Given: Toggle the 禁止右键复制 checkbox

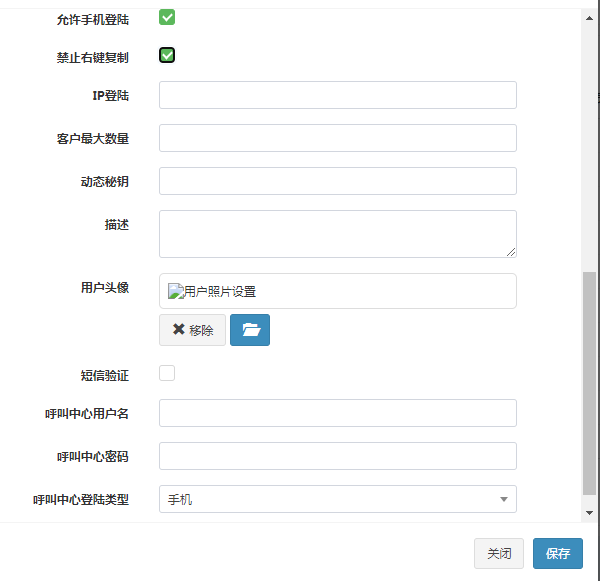Looking at the screenshot, I should (167, 55).
